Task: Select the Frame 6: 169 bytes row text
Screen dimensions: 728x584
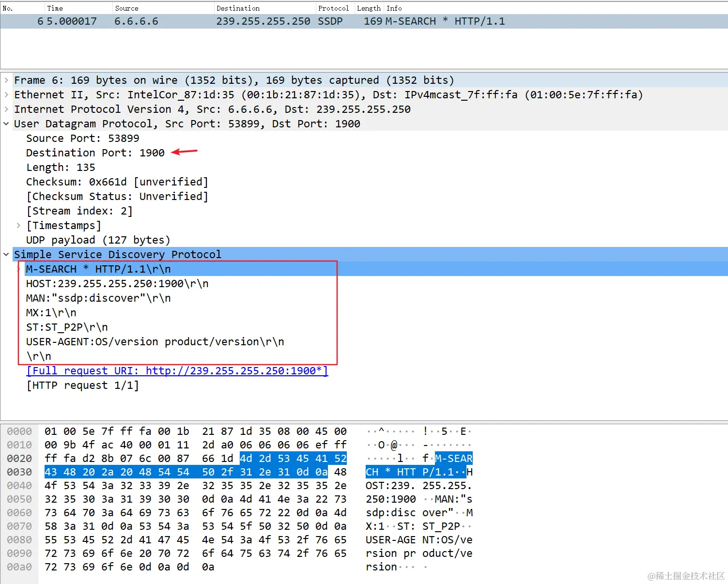Action: coord(234,80)
